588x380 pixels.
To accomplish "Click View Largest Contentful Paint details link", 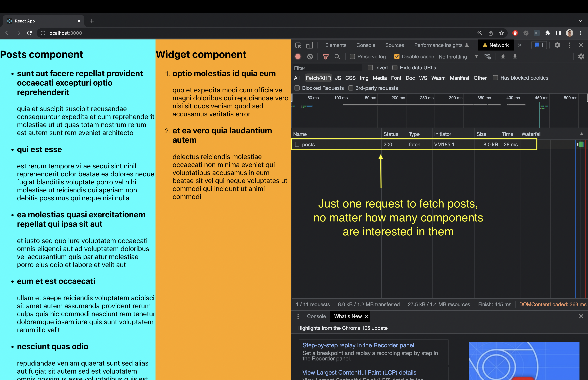I will (x=359, y=372).
